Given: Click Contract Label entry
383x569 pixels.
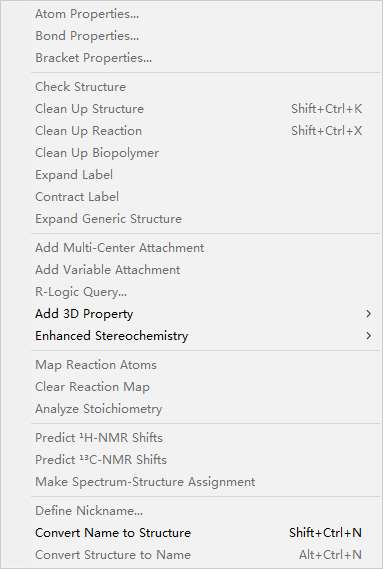Looking at the screenshot, I should (x=205, y=197).
